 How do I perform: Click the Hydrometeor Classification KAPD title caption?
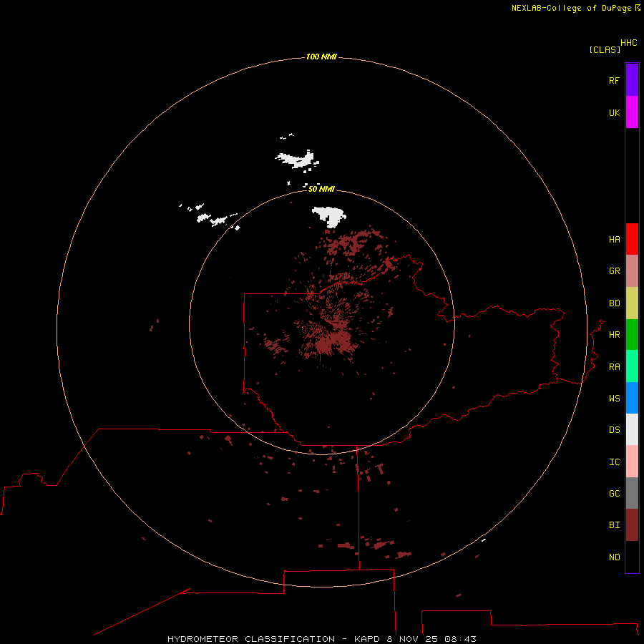(321, 639)
